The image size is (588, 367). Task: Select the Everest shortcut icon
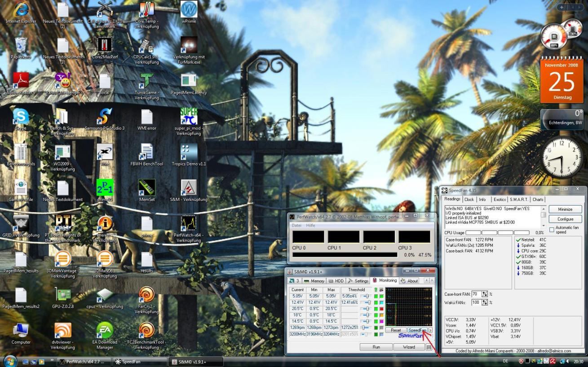coord(105,228)
